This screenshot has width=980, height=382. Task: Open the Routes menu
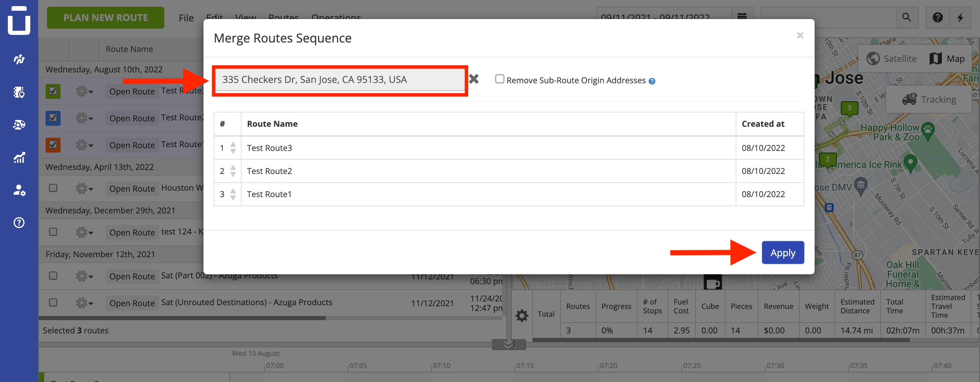pyautogui.click(x=283, y=17)
